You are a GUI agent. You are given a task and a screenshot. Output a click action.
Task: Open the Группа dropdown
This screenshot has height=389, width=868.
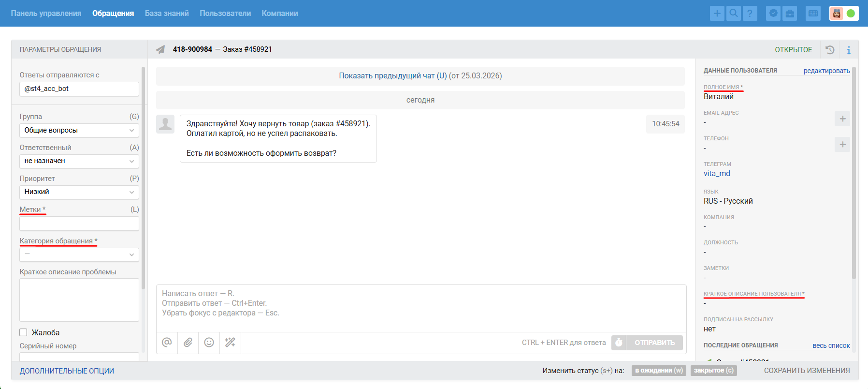pos(79,130)
